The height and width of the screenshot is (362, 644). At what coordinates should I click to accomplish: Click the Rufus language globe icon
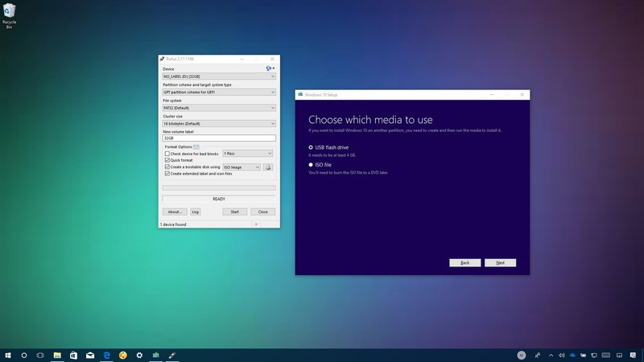tap(270, 68)
